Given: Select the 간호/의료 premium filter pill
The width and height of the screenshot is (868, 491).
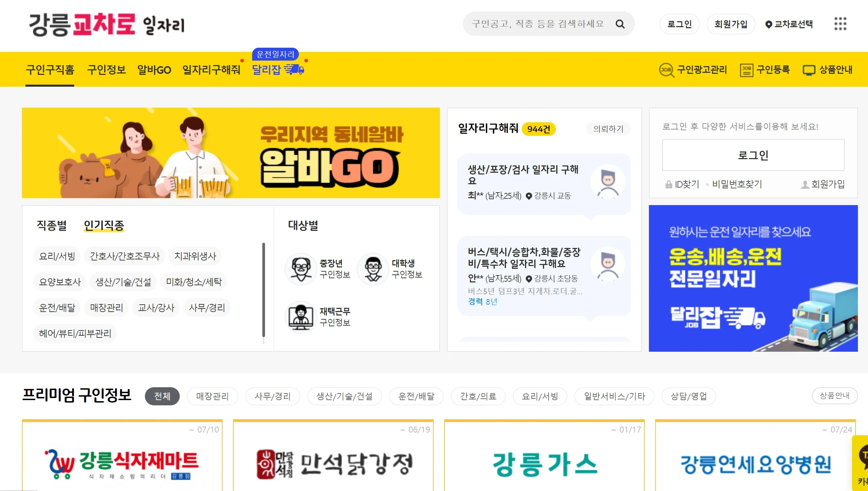Looking at the screenshot, I should click(x=478, y=396).
